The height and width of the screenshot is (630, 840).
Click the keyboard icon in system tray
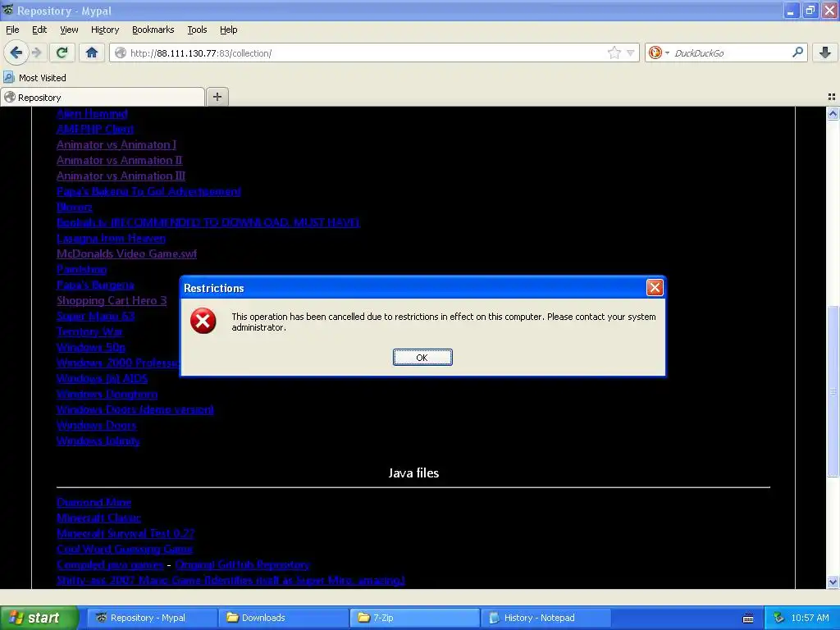pyautogui.click(x=748, y=619)
